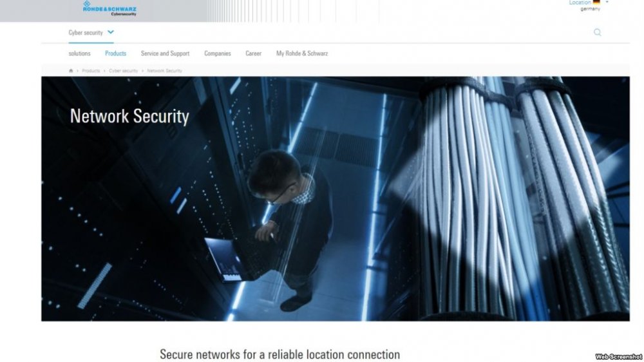Click Network Security breadcrumb item
Screen dimensions: 644x362
click(x=164, y=71)
